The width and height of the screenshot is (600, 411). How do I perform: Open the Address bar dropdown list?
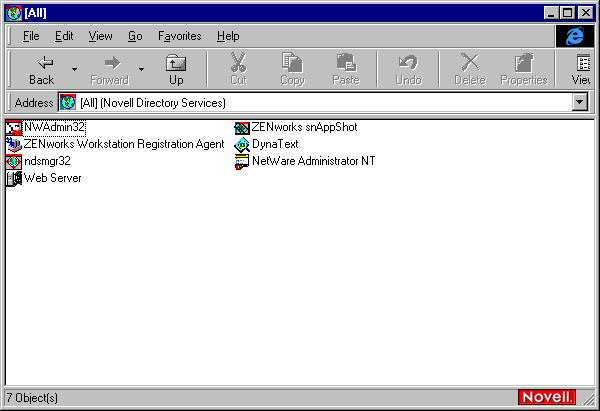point(580,103)
